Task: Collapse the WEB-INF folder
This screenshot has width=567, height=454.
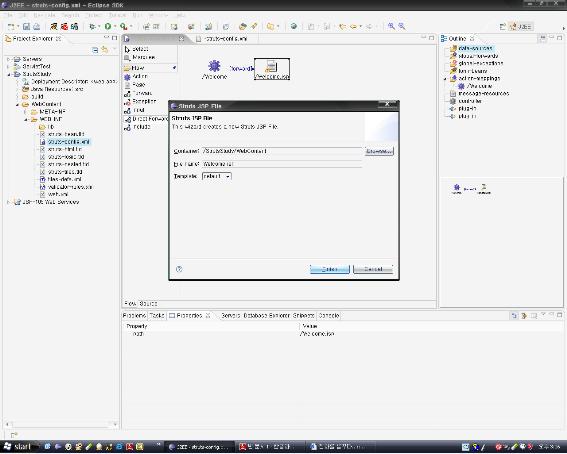Action: tap(26, 119)
